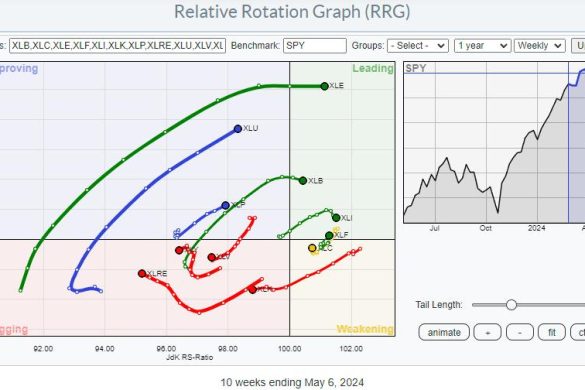Click the XLE data point marker
Screen dimensions: 585x390
pos(324,86)
